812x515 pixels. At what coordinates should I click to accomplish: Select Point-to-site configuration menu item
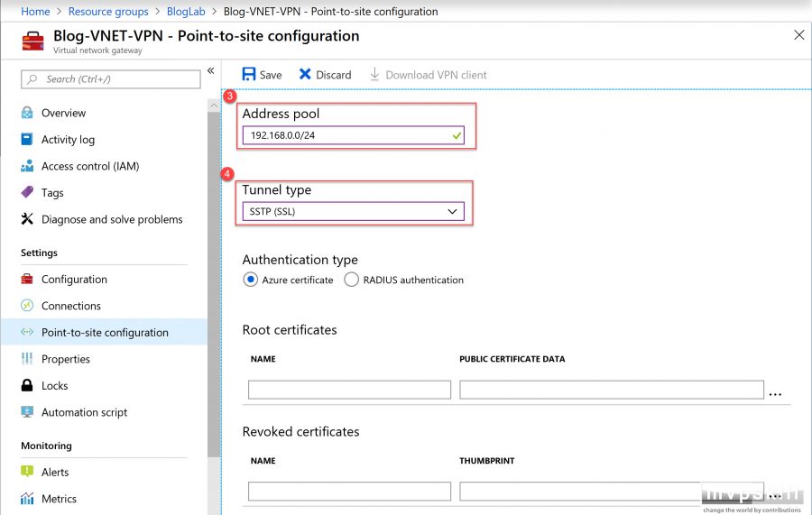[105, 332]
